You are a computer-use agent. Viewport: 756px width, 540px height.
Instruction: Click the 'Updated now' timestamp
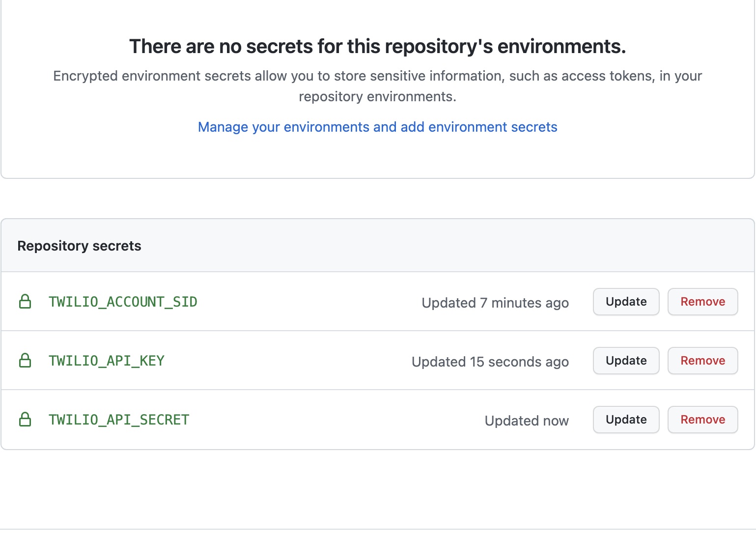coord(527,421)
